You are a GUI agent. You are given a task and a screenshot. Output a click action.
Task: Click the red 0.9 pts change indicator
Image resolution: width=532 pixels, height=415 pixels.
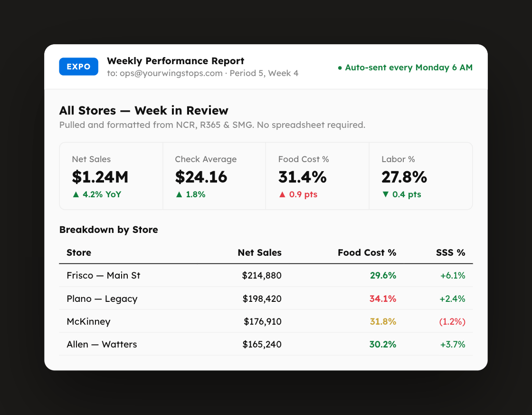point(298,194)
